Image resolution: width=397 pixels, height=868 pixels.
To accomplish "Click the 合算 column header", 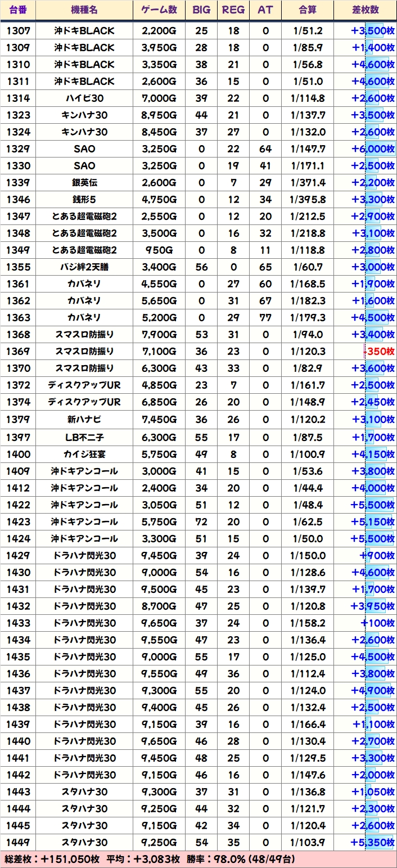I will click(308, 10).
